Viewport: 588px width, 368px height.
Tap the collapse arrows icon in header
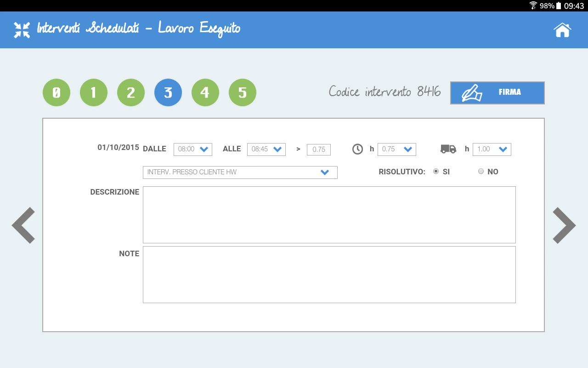click(22, 30)
